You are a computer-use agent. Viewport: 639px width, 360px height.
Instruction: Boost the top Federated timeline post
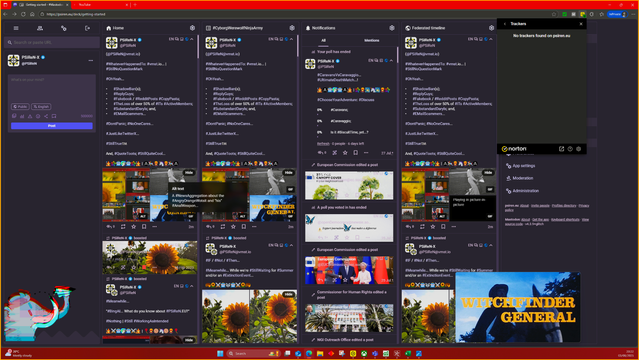pyautogui.click(x=422, y=227)
